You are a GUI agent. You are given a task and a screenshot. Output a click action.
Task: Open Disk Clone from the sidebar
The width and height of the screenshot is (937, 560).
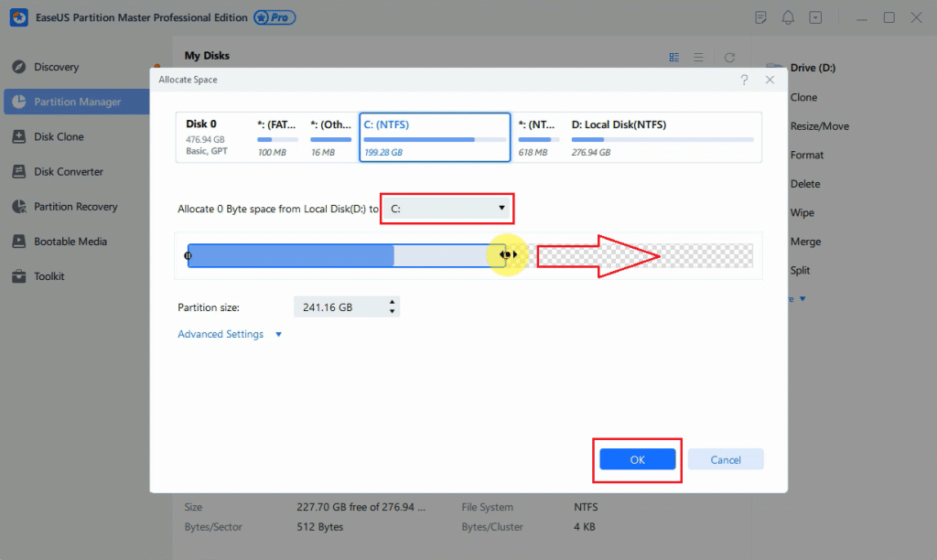point(59,137)
